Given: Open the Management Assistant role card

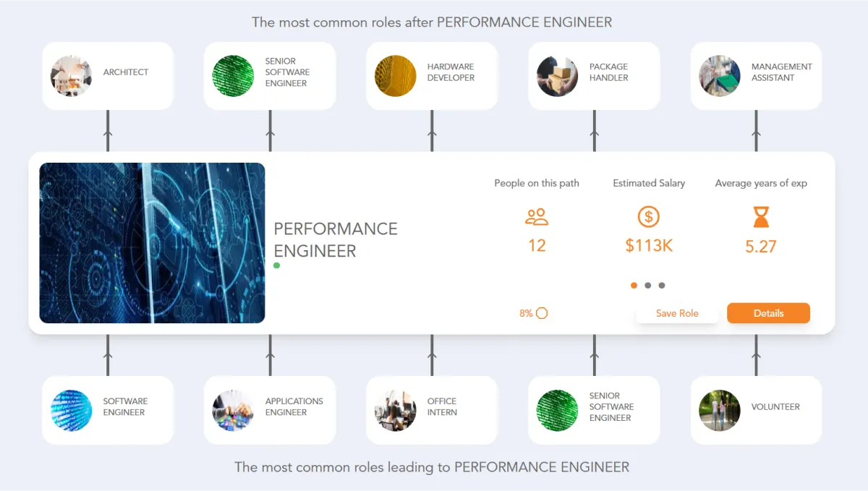Looking at the screenshot, I should click(x=756, y=76).
